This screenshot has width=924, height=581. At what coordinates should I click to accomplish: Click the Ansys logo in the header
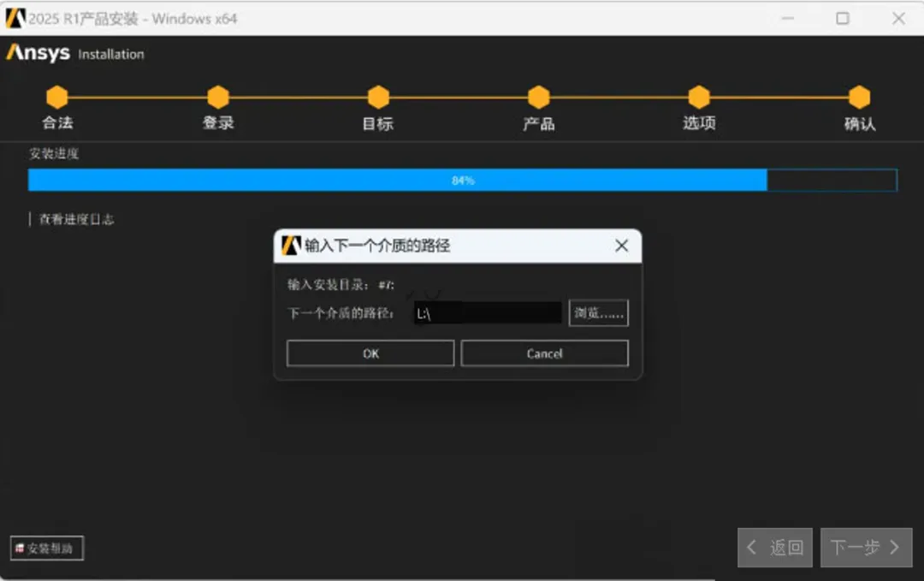coord(38,53)
